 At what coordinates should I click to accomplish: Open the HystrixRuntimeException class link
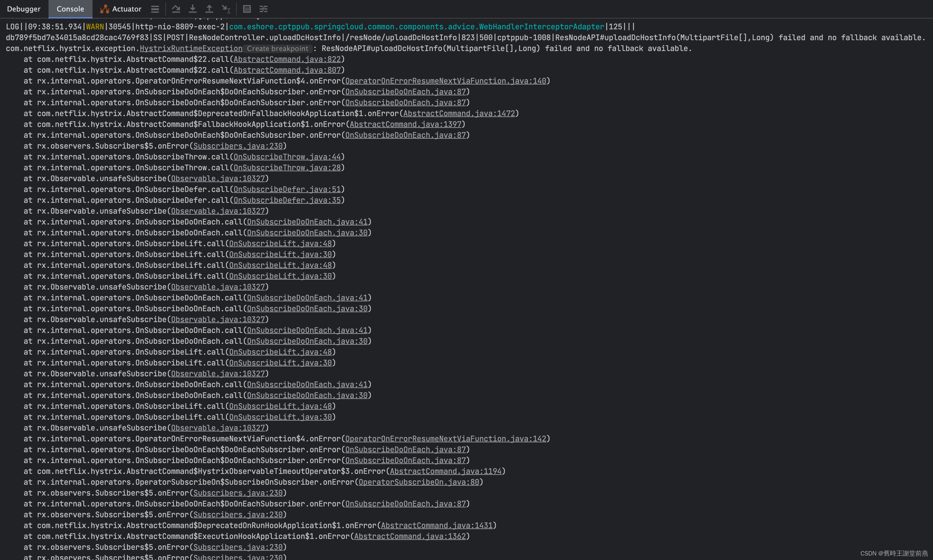pyautogui.click(x=191, y=48)
